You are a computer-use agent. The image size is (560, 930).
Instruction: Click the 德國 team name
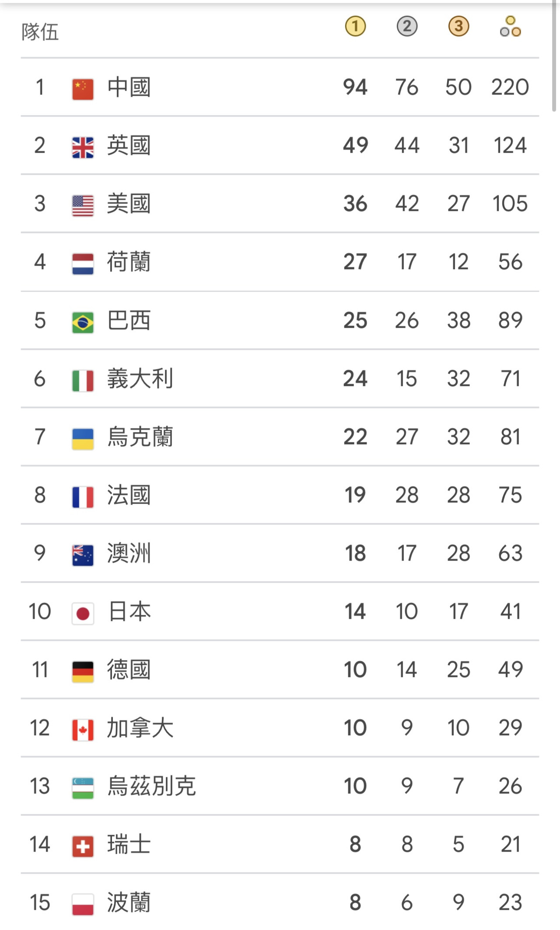click(x=129, y=670)
